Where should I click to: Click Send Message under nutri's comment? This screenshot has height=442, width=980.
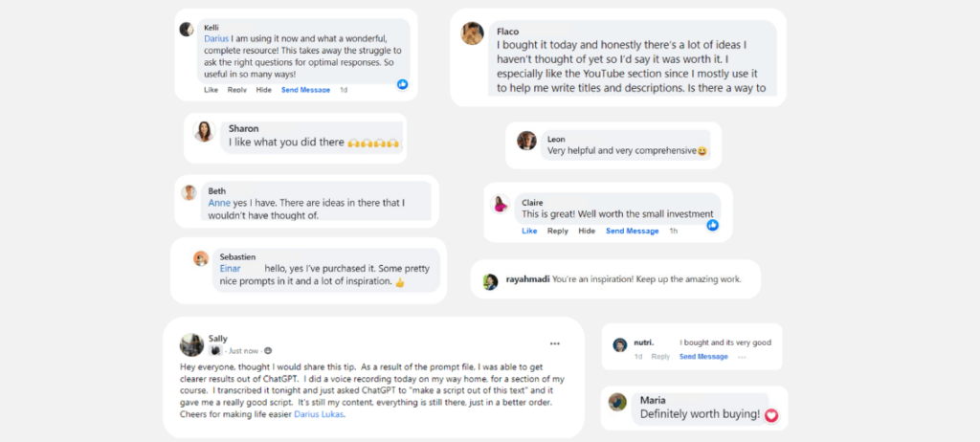point(703,357)
